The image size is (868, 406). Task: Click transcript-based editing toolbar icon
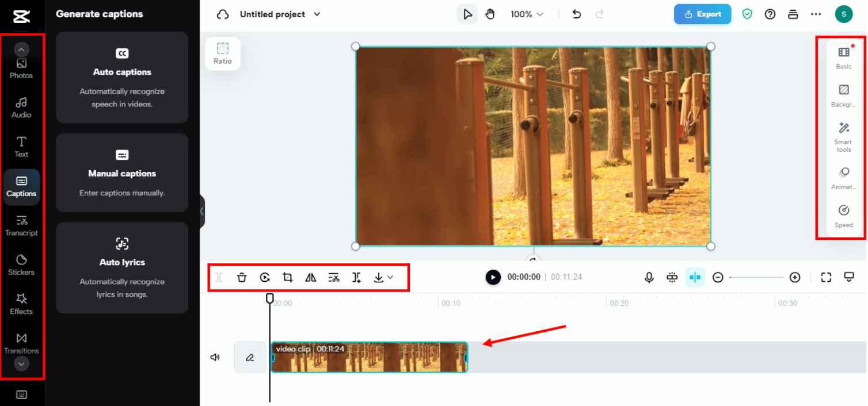(x=334, y=278)
